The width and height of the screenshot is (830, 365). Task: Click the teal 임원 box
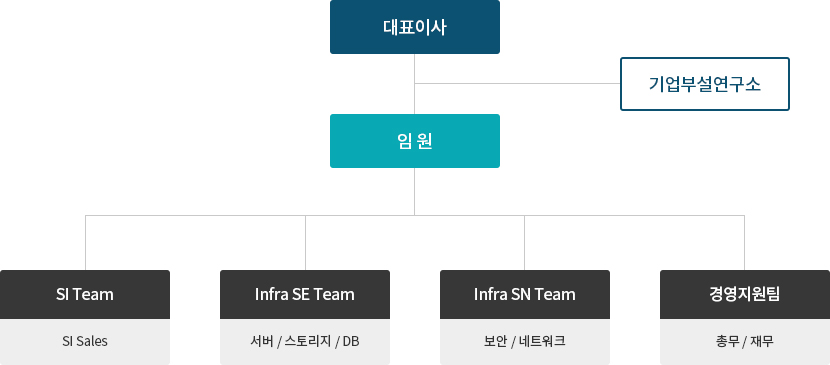click(x=414, y=141)
